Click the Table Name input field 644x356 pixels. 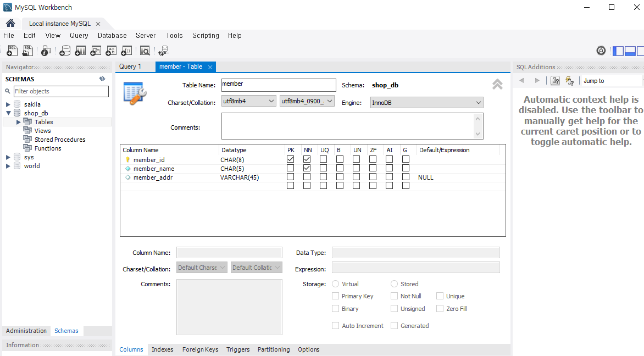(279, 85)
